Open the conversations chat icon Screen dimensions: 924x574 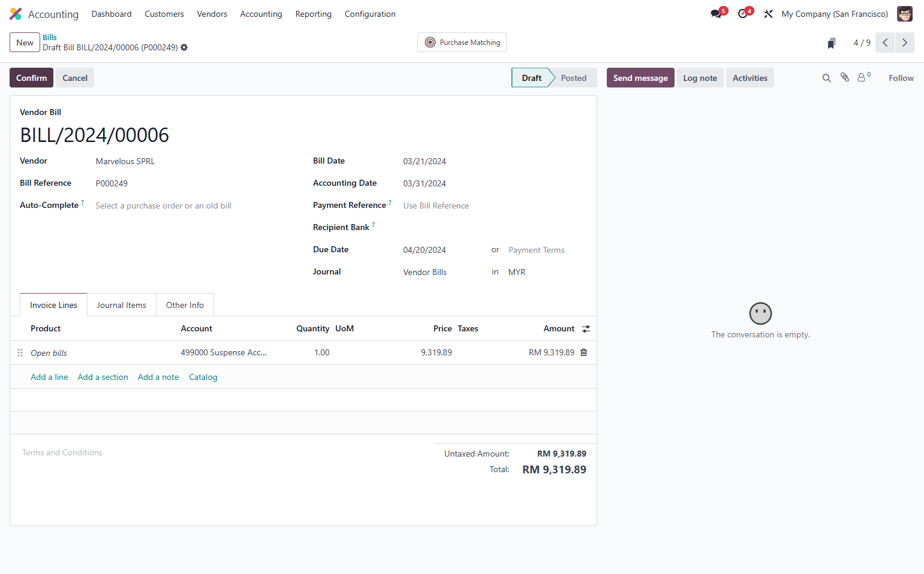[x=717, y=14]
